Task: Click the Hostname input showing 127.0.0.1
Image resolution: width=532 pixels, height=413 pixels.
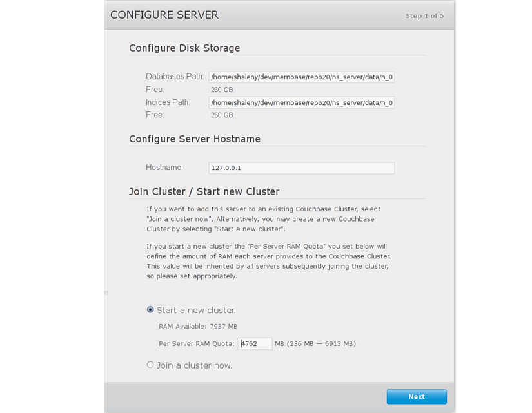Action: pos(301,168)
